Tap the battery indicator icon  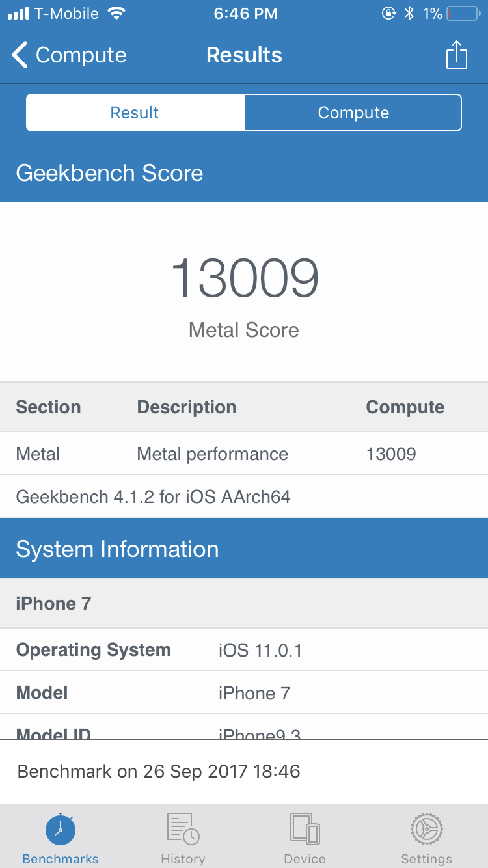pyautogui.click(x=463, y=13)
